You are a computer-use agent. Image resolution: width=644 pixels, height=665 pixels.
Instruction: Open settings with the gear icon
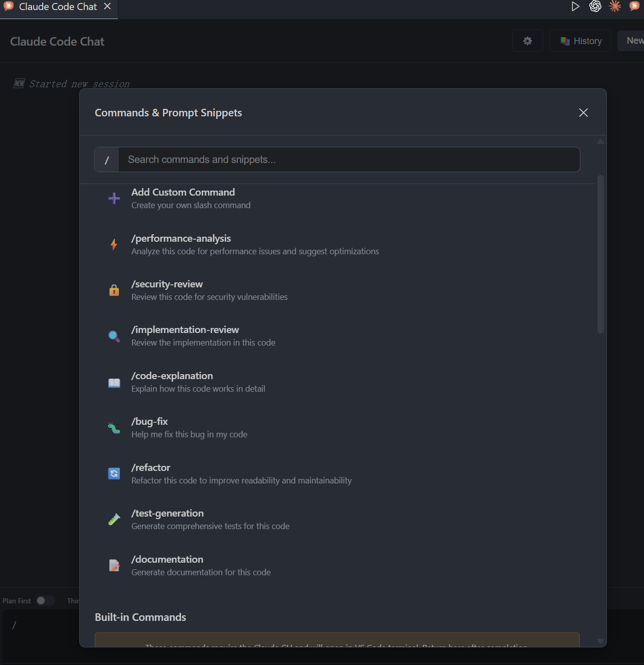[527, 41]
